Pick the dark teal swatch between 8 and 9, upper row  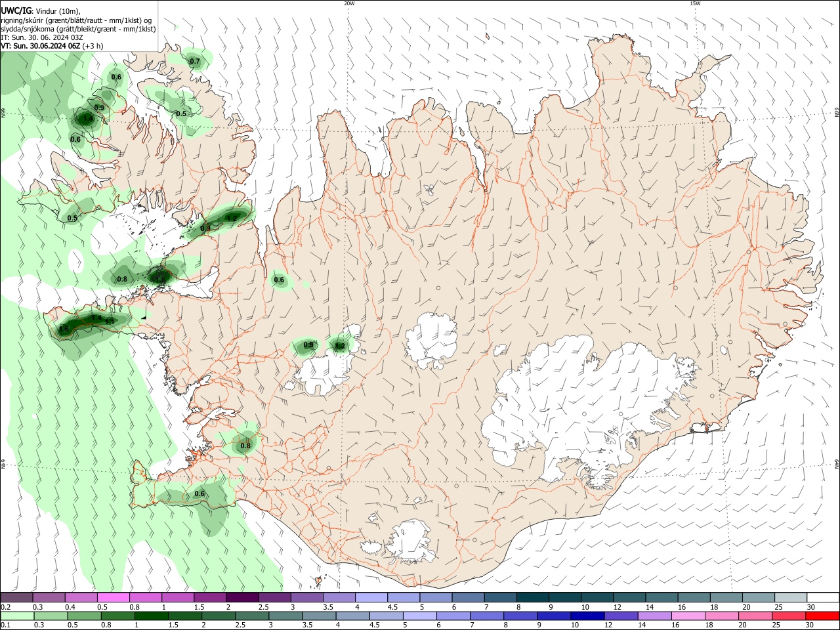533,598
